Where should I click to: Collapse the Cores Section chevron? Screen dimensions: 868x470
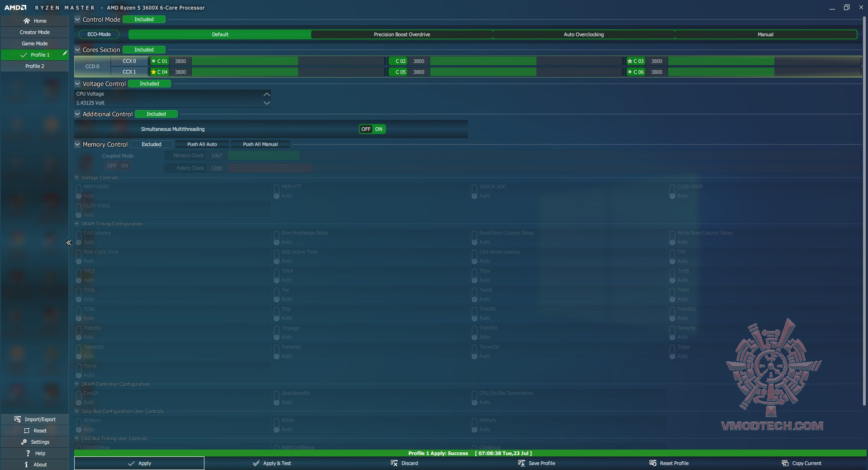[x=77, y=50]
